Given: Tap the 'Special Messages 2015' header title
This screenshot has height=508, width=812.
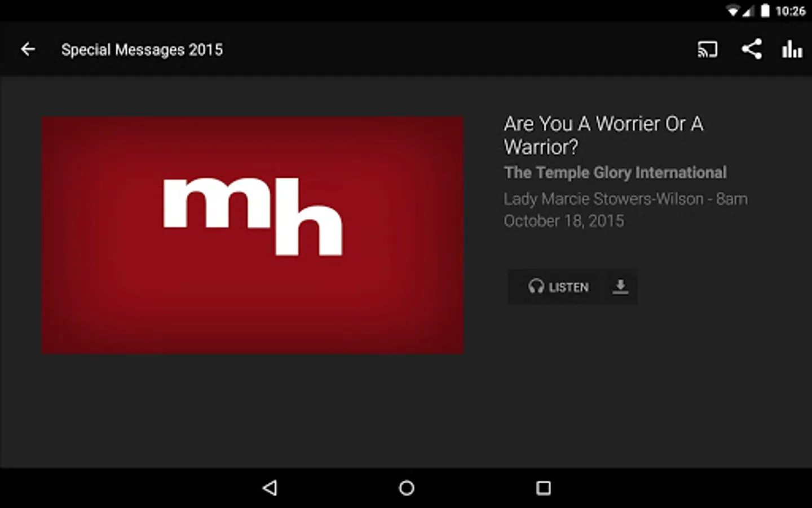Looking at the screenshot, I should [142, 50].
